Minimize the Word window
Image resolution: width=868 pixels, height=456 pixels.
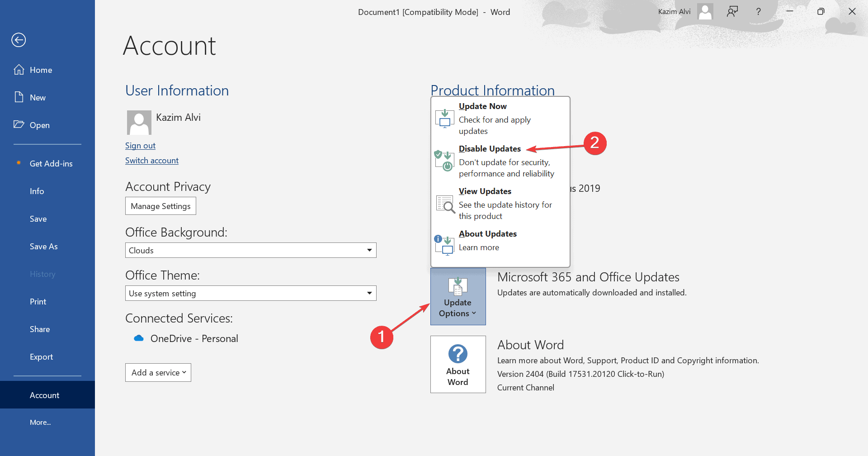click(x=790, y=12)
